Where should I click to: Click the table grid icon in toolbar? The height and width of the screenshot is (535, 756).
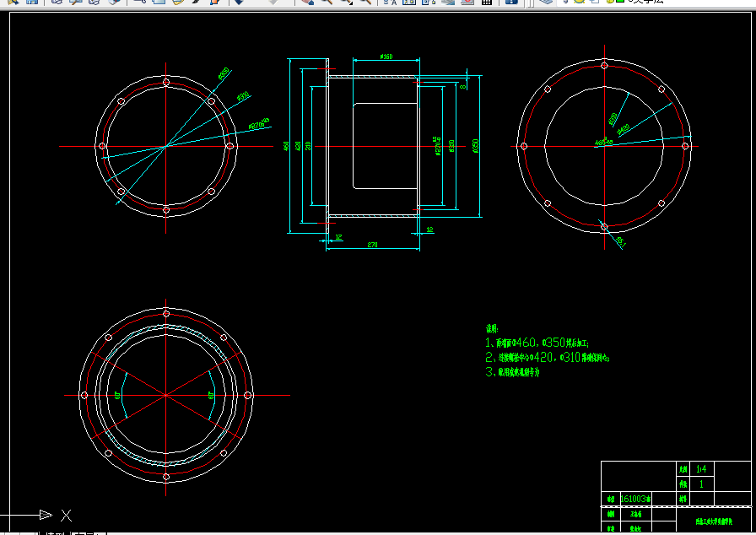tap(487, 2)
